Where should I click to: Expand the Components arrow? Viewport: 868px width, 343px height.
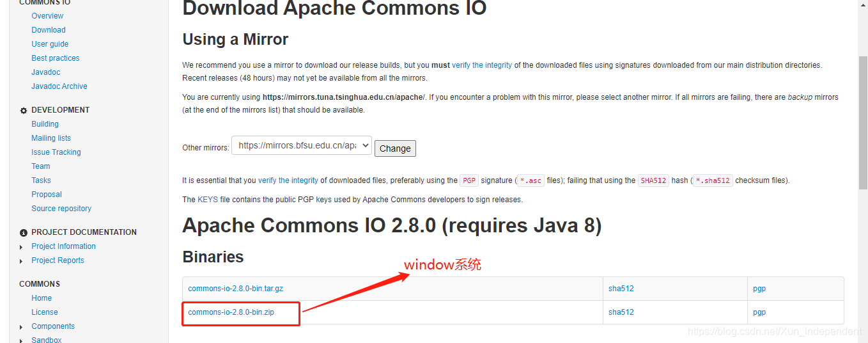point(22,327)
